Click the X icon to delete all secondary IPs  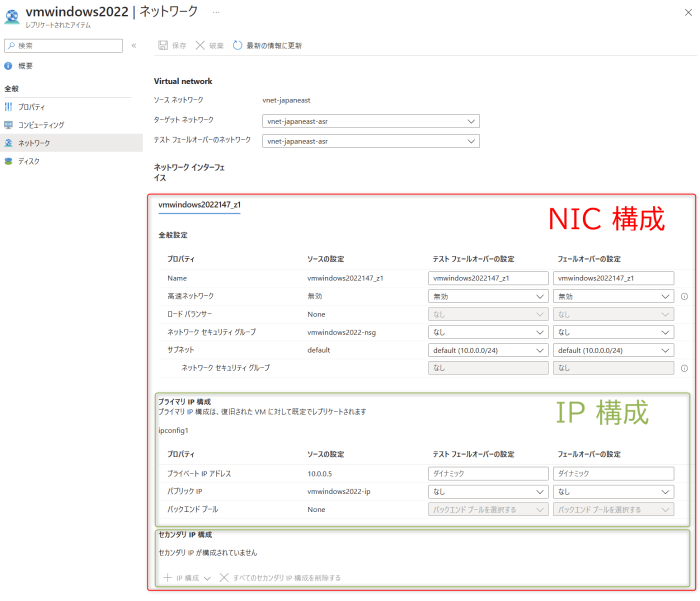click(x=224, y=578)
